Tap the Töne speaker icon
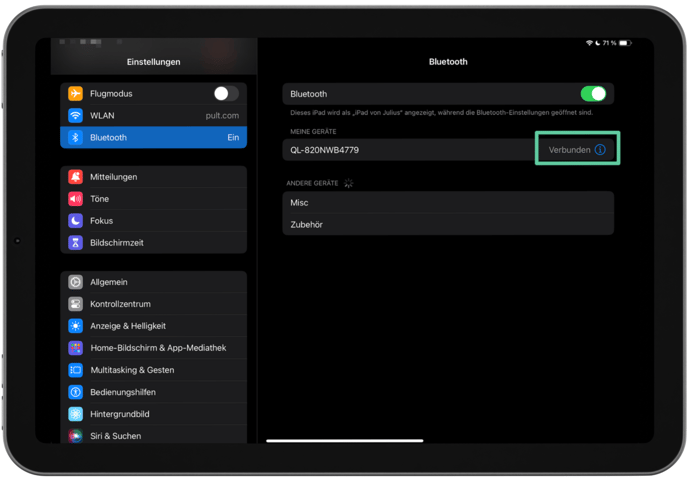688x480 pixels. 75,199
